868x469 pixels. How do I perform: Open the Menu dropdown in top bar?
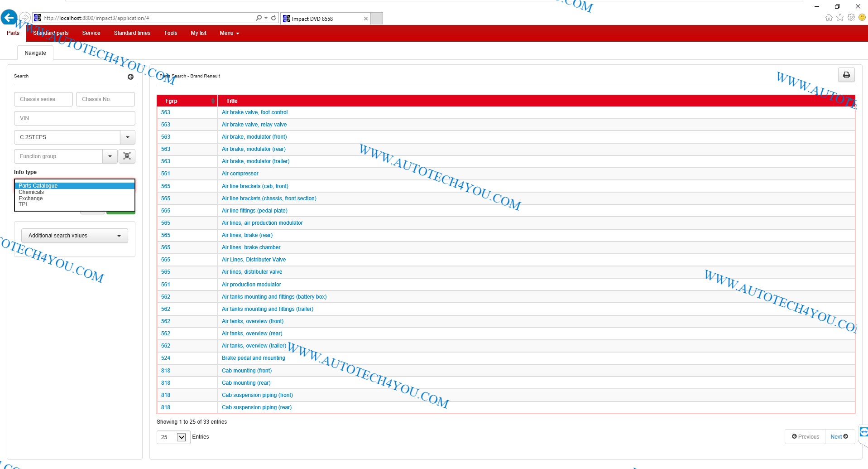229,33
